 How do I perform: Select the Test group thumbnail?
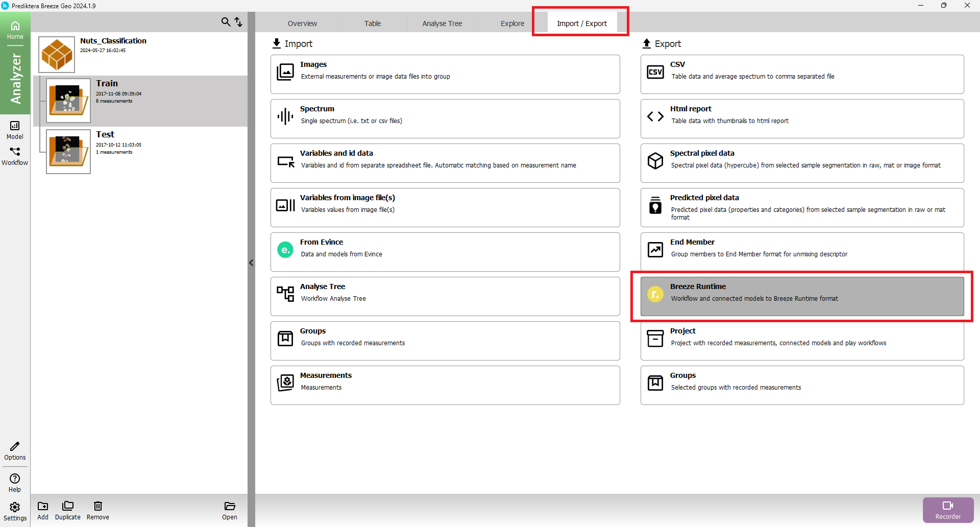coord(68,152)
